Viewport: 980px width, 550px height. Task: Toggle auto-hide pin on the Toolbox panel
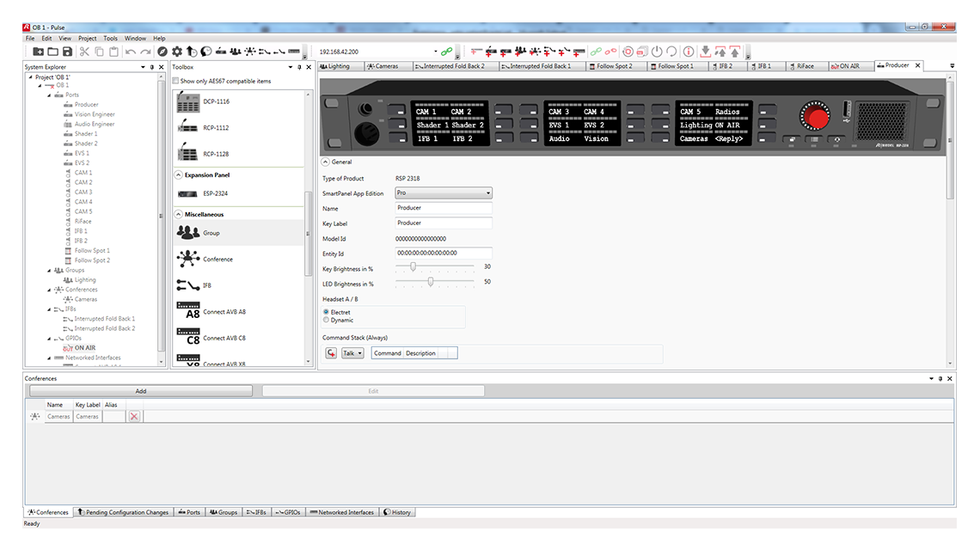299,66
